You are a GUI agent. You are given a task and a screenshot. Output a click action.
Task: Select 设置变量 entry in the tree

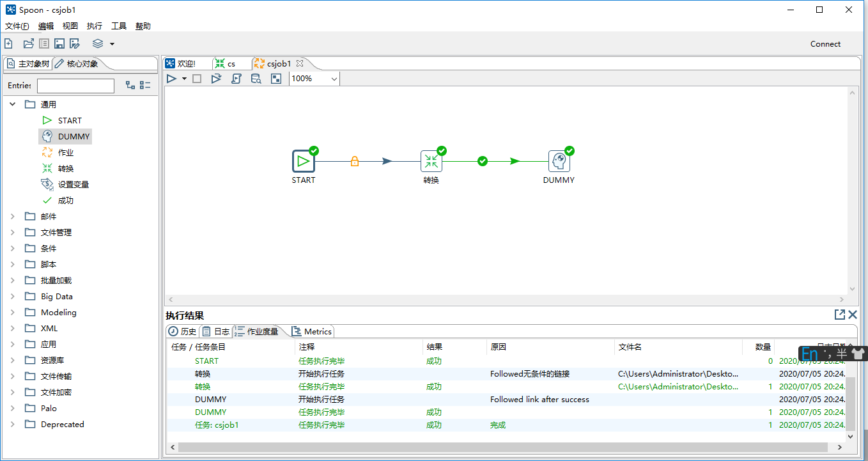click(74, 184)
